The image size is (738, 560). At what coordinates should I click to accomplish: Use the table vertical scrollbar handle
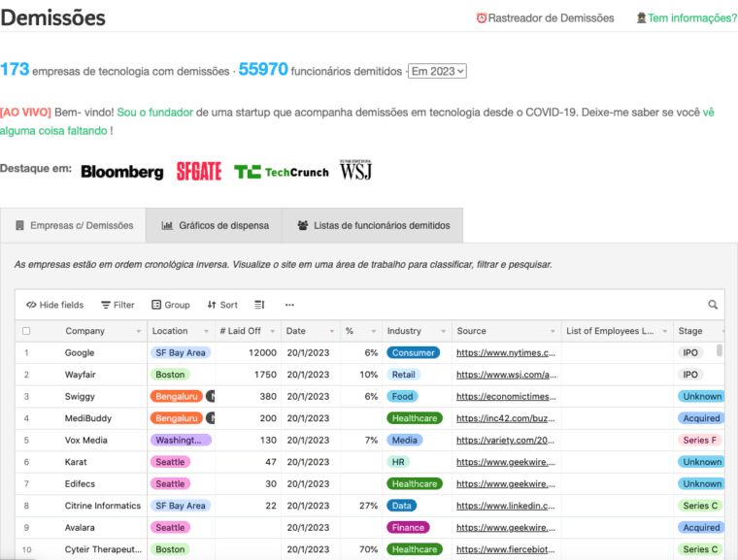720,350
